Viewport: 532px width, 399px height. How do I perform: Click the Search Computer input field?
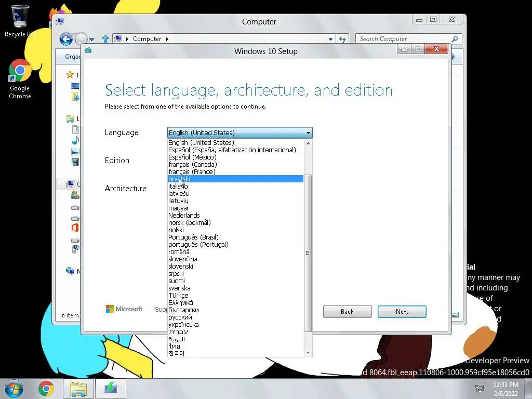point(404,39)
